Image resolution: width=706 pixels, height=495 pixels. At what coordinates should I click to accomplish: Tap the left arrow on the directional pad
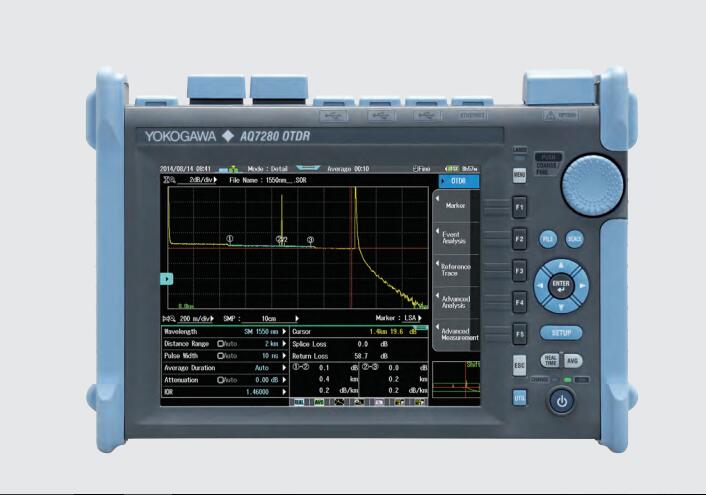click(x=540, y=286)
